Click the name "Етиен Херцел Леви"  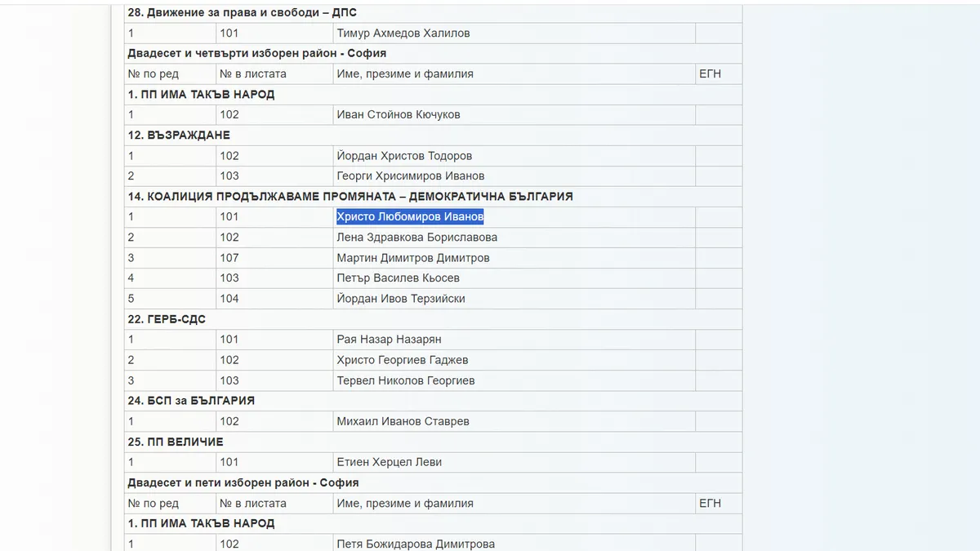pos(390,463)
